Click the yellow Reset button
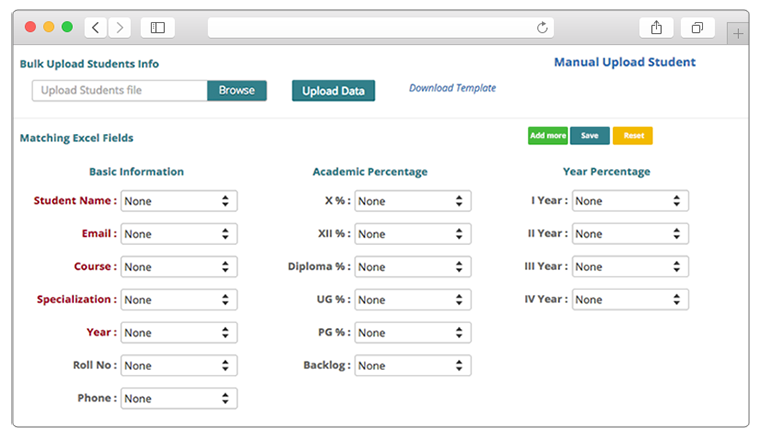The height and width of the screenshot is (437, 760). point(633,136)
